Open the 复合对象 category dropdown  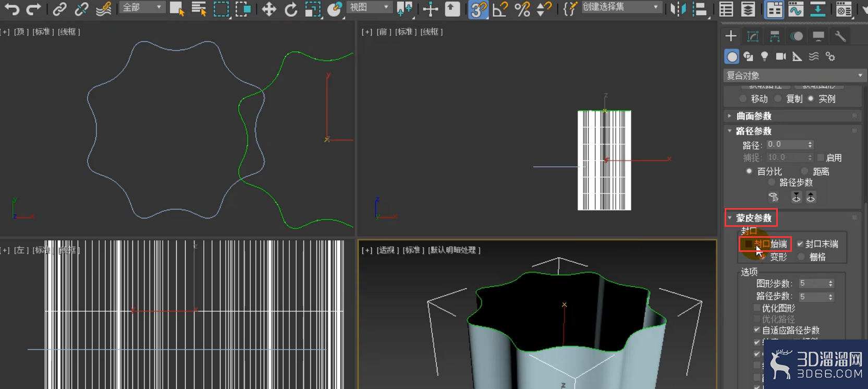click(795, 76)
